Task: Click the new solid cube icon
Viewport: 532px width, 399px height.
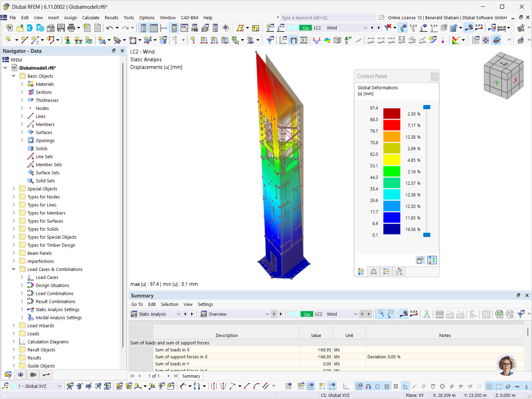Action: click(163, 40)
